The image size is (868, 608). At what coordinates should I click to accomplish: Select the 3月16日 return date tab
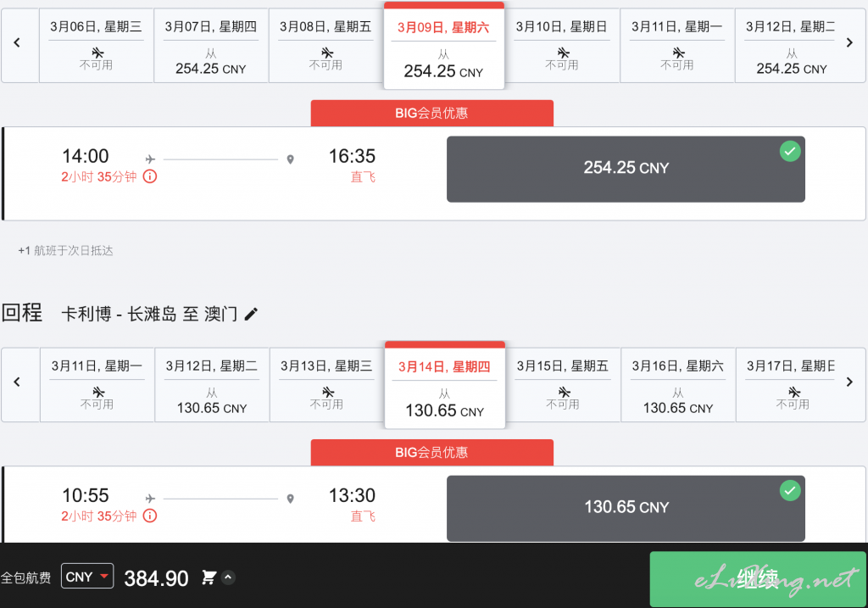[x=678, y=385]
